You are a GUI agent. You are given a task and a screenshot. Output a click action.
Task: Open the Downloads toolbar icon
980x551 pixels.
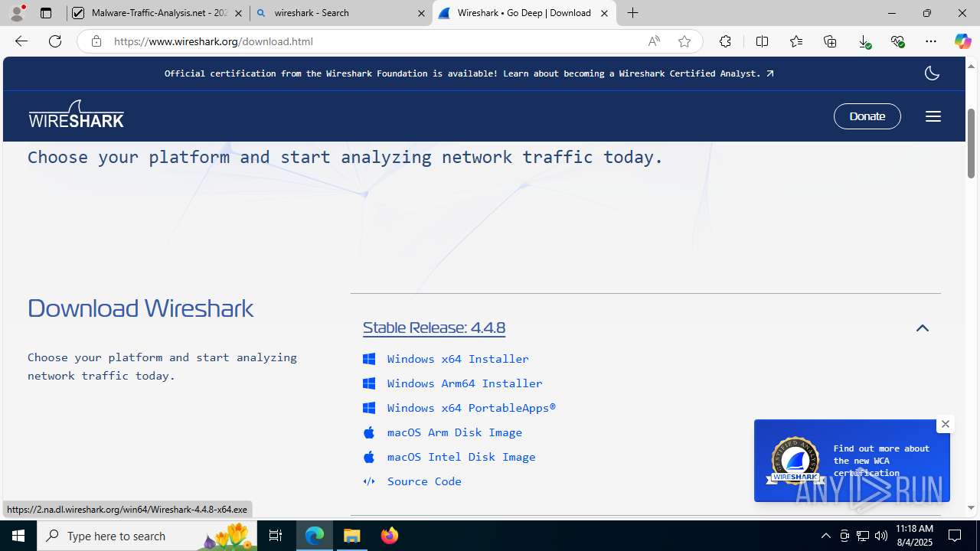(x=864, y=41)
